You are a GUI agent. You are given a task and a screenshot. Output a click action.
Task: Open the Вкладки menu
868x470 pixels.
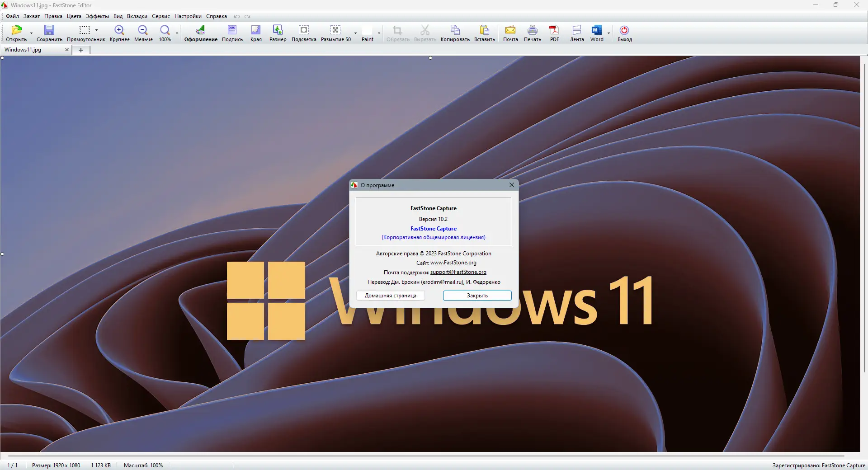pos(137,16)
